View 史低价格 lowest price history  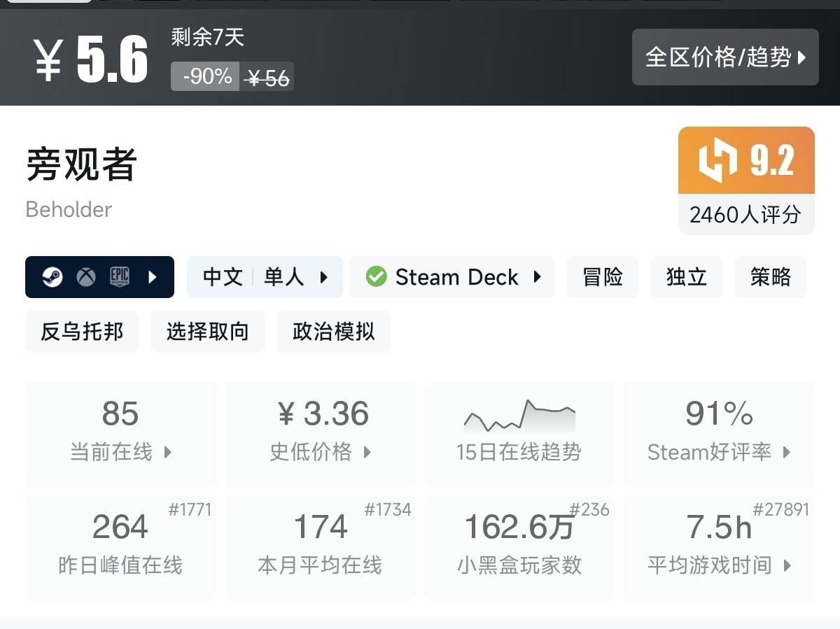321,434
